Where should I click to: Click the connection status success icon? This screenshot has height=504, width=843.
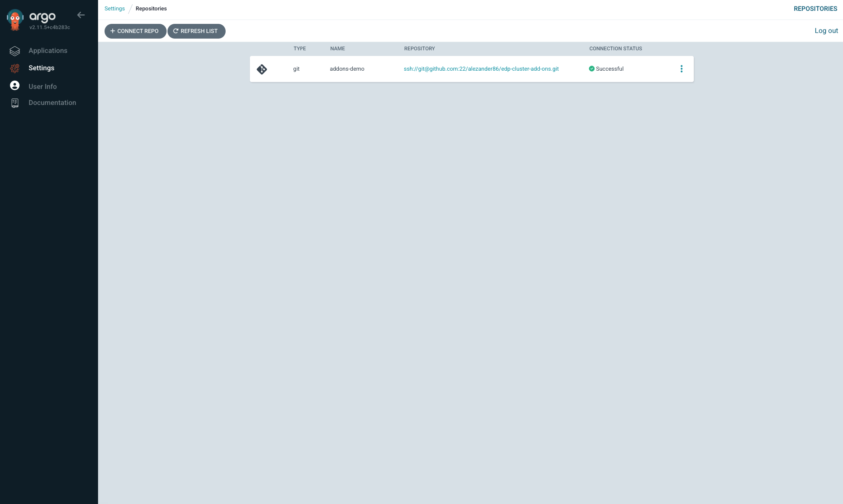pos(592,69)
